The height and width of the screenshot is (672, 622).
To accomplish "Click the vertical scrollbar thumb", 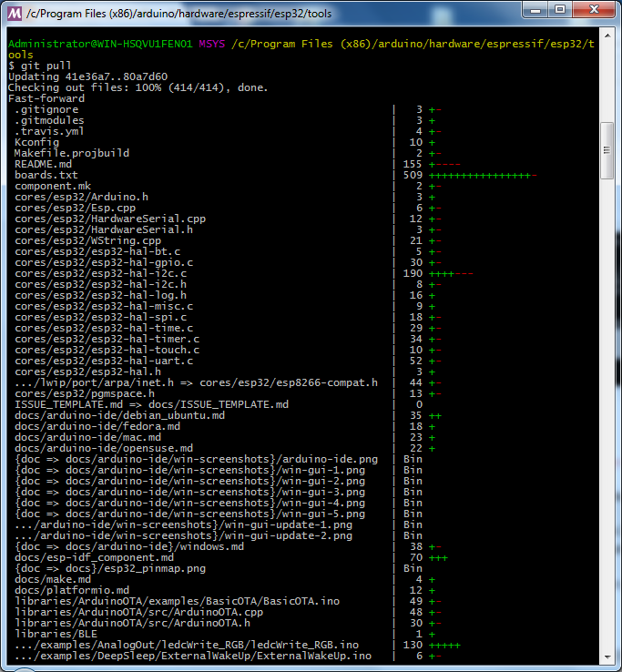I will coord(607,150).
